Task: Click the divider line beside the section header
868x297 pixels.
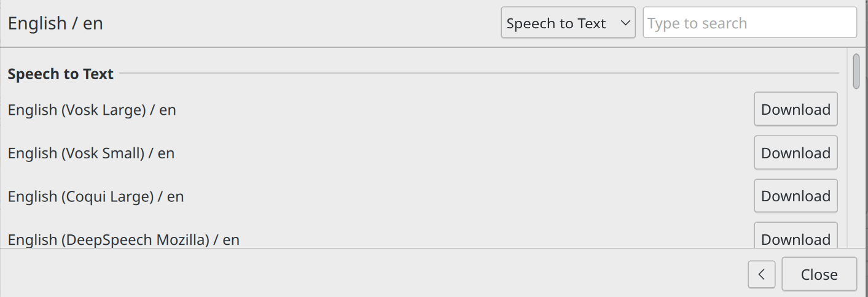Action: click(479, 74)
